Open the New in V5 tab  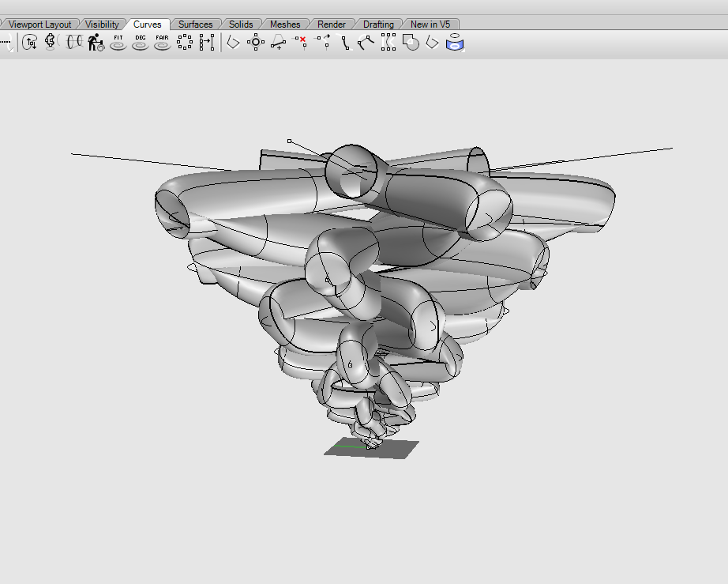pos(430,24)
